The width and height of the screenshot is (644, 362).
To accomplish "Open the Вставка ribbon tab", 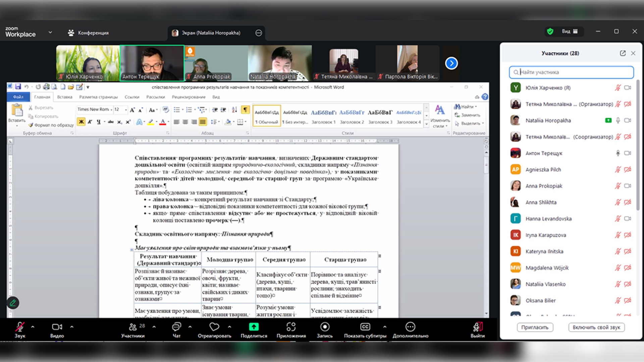I will pos(64,97).
